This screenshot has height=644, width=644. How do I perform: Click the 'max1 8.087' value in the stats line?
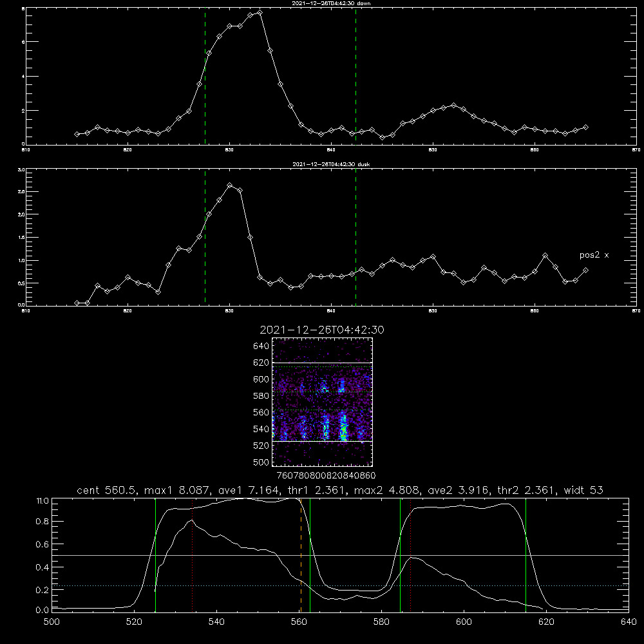coord(176,490)
